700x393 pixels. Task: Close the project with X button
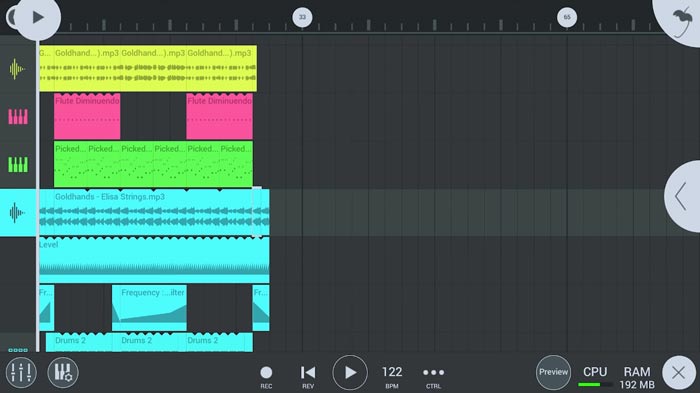(x=679, y=372)
